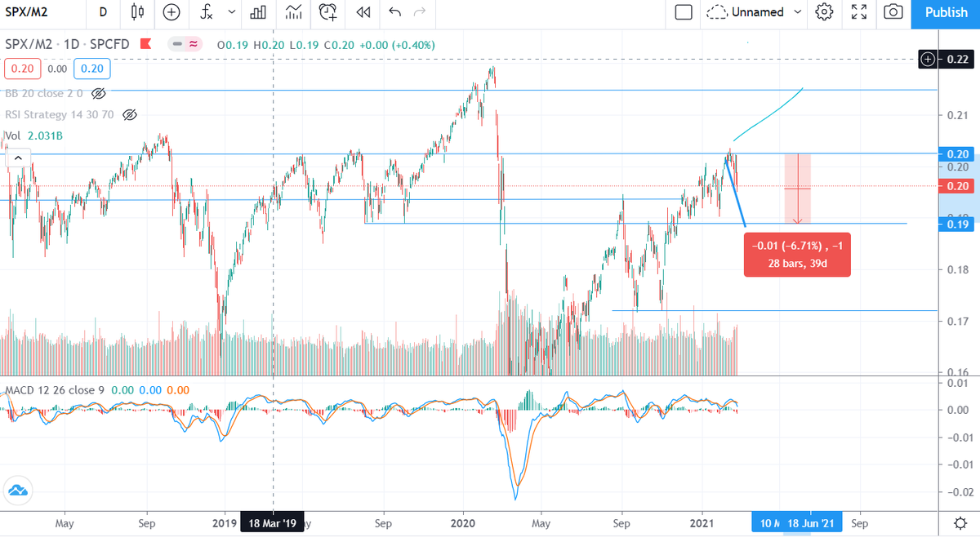
Task: Click the 0.18 price scale label
Action: coord(957,269)
